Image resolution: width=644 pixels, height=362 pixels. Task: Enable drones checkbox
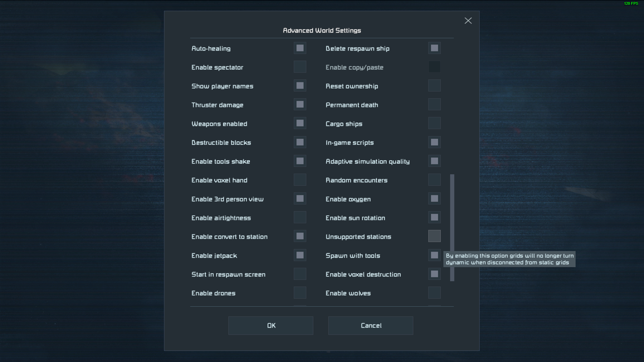point(300,293)
